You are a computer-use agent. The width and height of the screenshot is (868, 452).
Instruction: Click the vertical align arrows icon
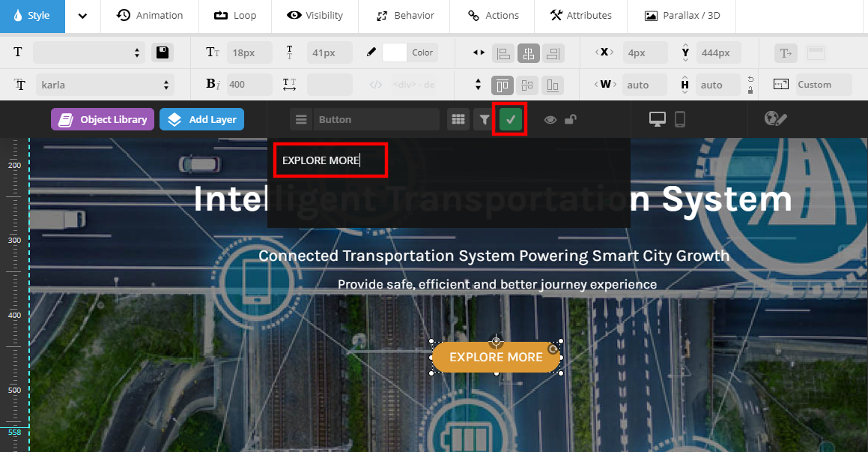pos(479,85)
